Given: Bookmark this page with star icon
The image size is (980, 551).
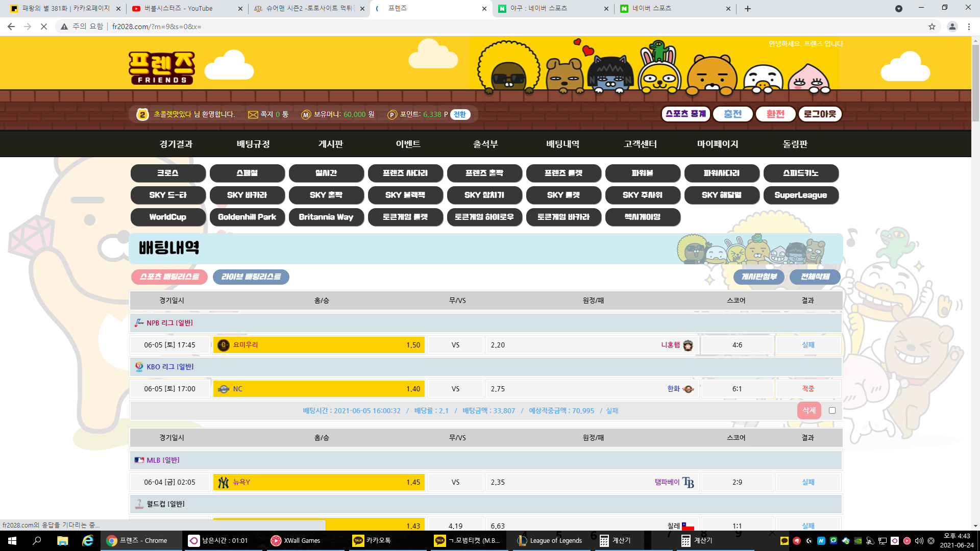Looking at the screenshot, I should (932, 27).
